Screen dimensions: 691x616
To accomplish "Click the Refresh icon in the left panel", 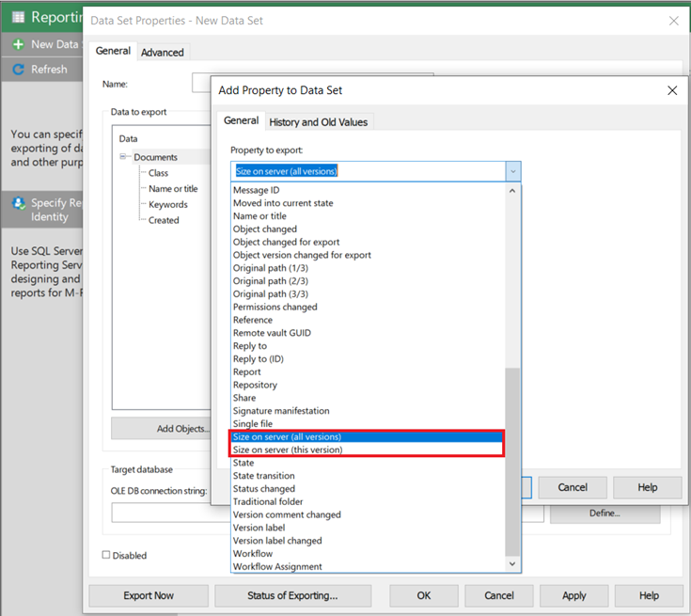I will click(18, 69).
